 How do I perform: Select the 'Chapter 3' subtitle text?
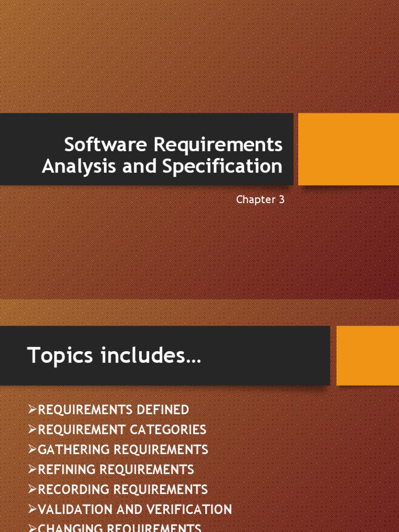(x=260, y=199)
